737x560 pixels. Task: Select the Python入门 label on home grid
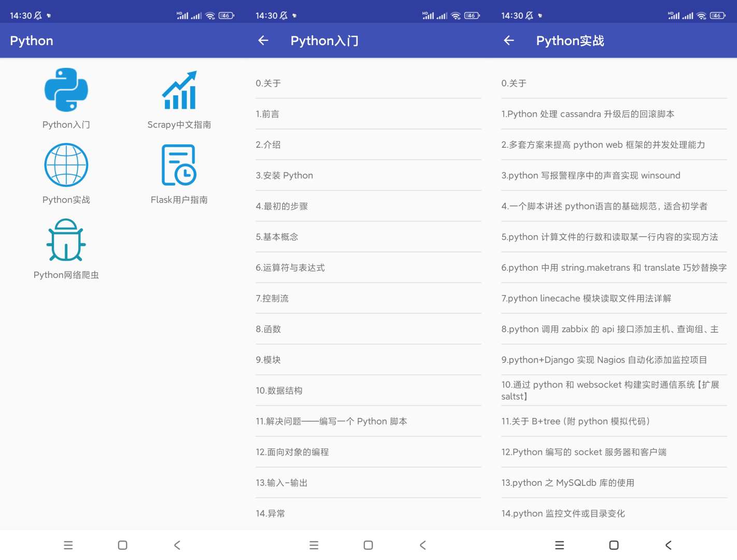66,124
